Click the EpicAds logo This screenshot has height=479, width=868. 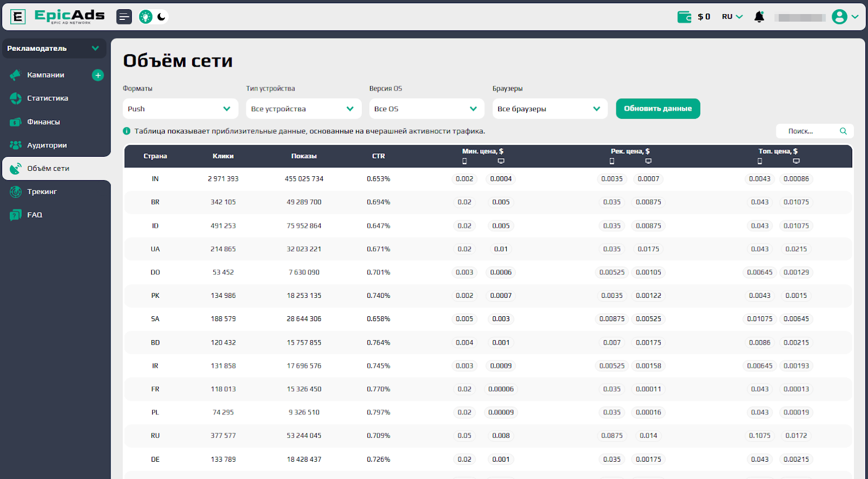click(x=58, y=16)
